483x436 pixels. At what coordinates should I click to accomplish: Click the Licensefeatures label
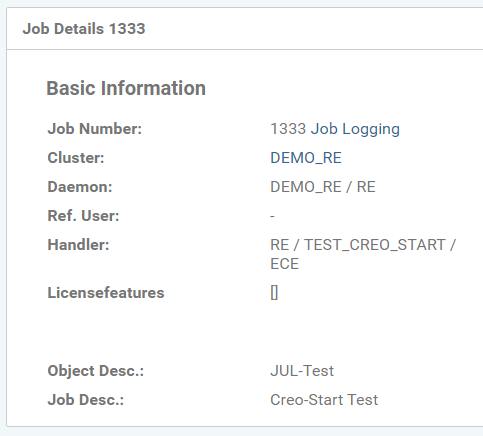106,293
